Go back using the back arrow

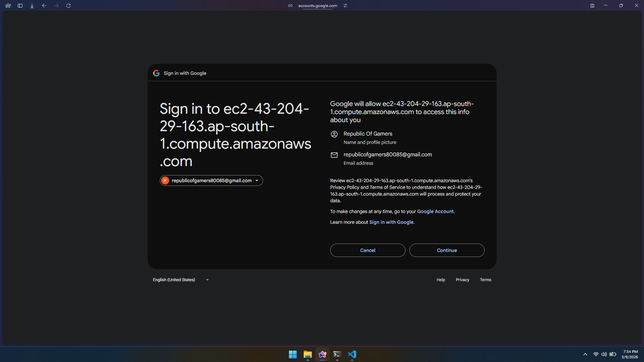coord(44,6)
